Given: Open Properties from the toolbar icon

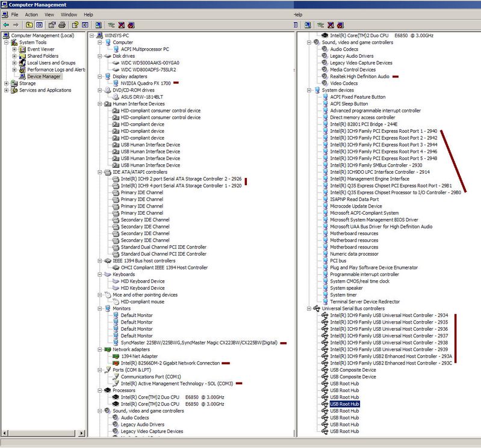Looking at the screenshot, I should pyautogui.click(x=52, y=25).
